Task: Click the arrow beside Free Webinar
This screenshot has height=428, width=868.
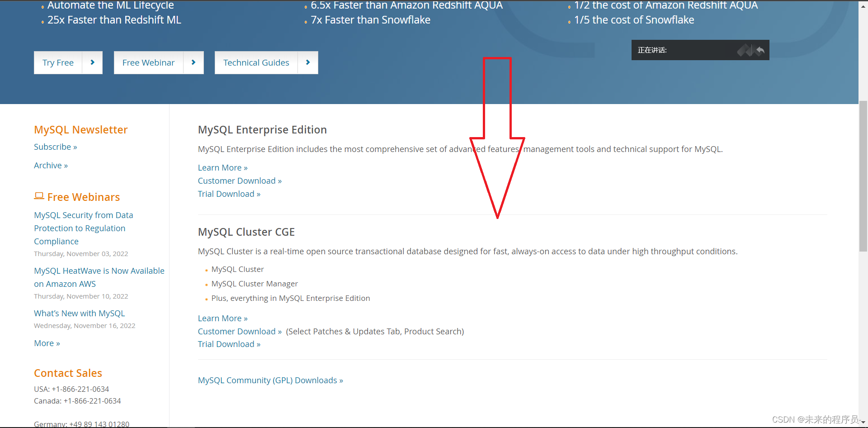Action: point(193,62)
